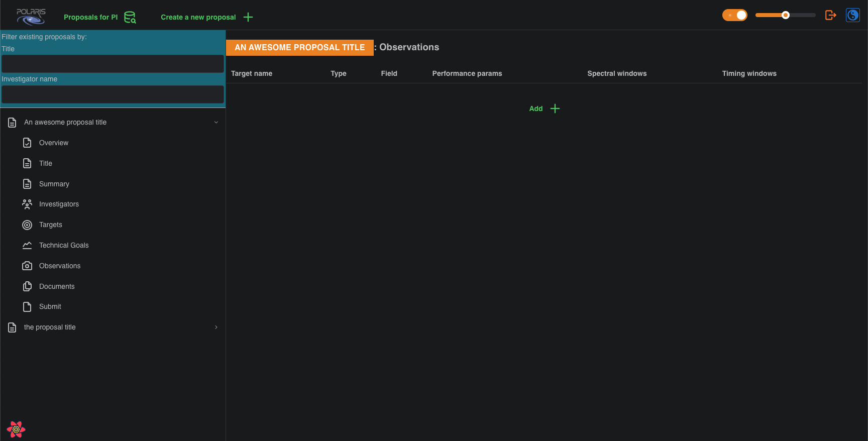This screenshot has height=441, width=868.
Task: Click the plus icon beside Create a new proposal
Action: pyautogui.click(x=248, y=17)
